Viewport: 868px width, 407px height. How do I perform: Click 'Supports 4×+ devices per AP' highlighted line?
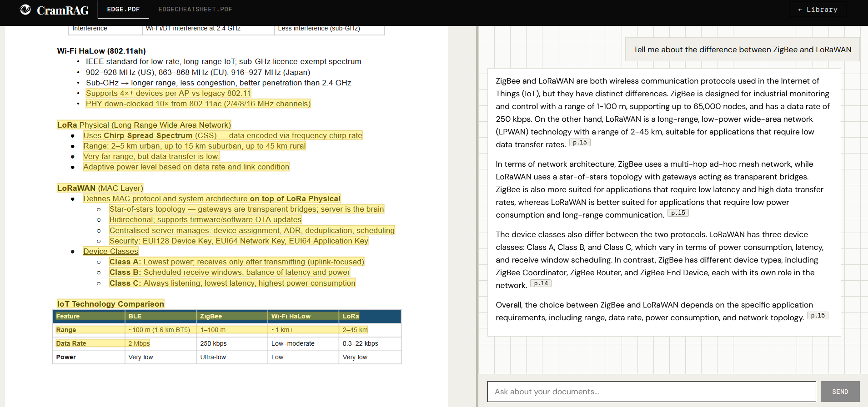point(168,93)
